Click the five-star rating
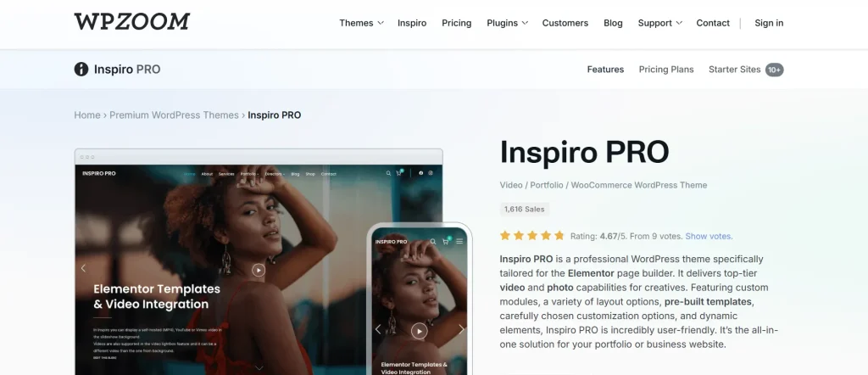Screen dimensions: 868x375 point(532,235)
